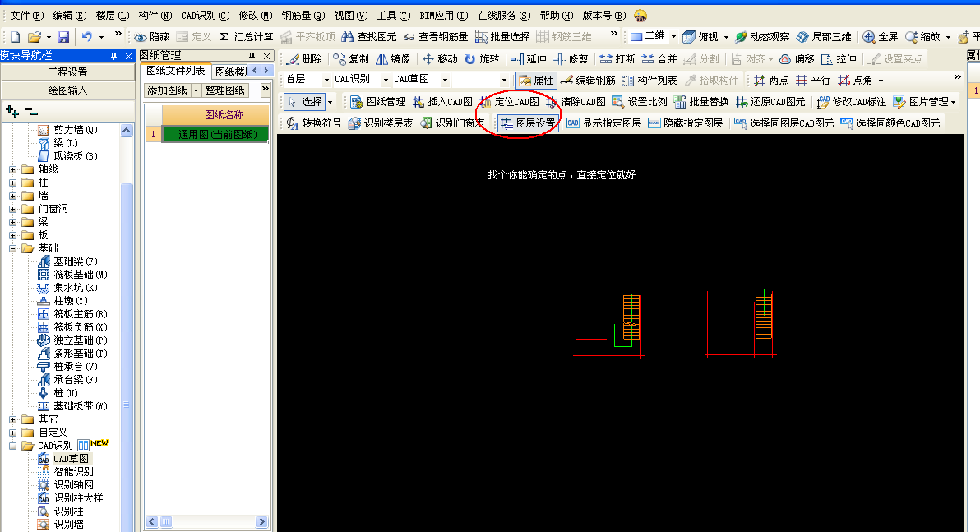Screen dimensions: 980x532
Task: Open 文件(F) menu
Action: (x=27, y=15)
